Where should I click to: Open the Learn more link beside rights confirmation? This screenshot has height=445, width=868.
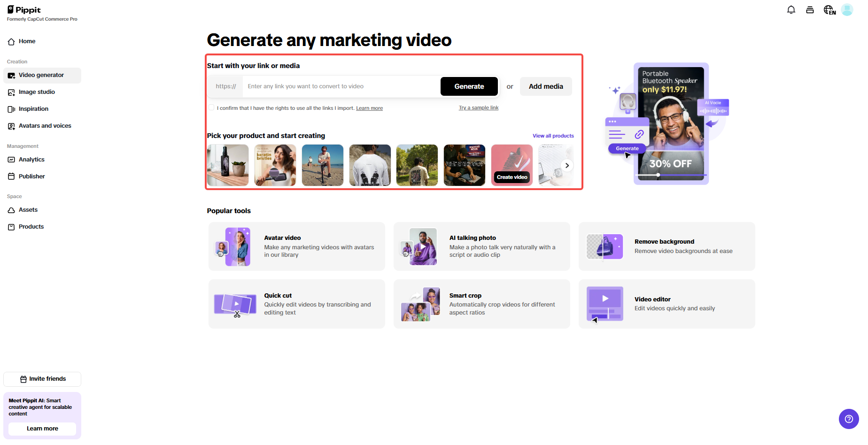pos(369,108)
